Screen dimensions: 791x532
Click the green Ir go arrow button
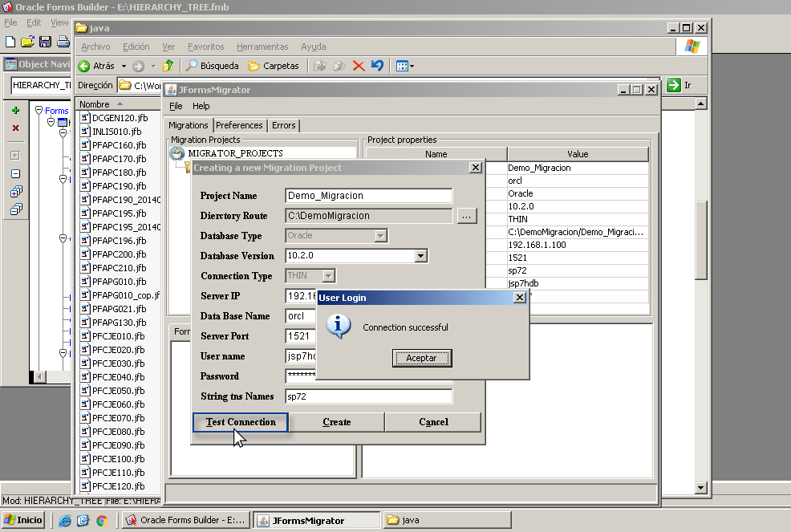click(674, 85)
